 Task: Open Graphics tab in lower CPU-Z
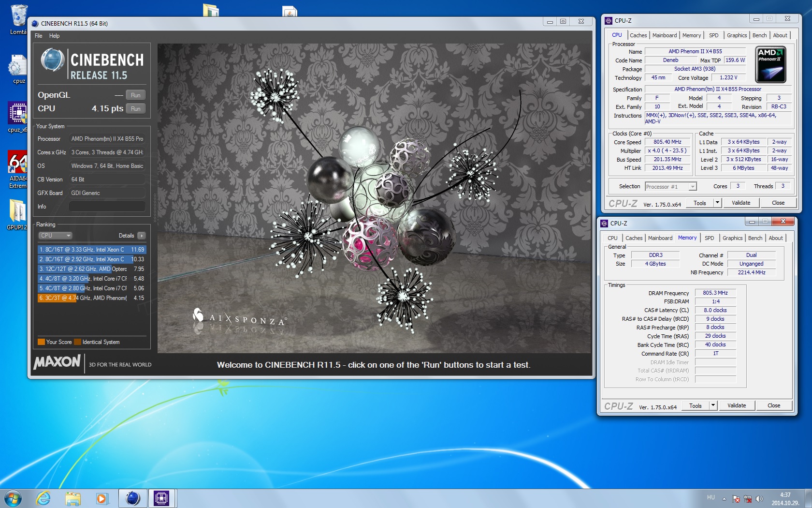tap(732, 238)
